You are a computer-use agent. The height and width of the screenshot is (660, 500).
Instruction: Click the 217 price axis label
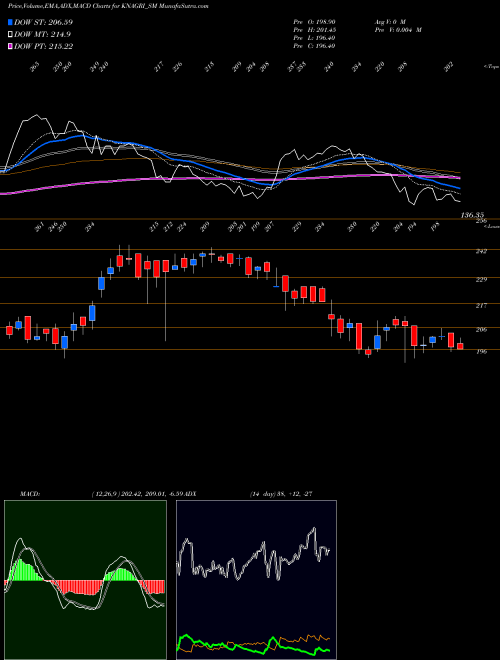pos(481,306)
